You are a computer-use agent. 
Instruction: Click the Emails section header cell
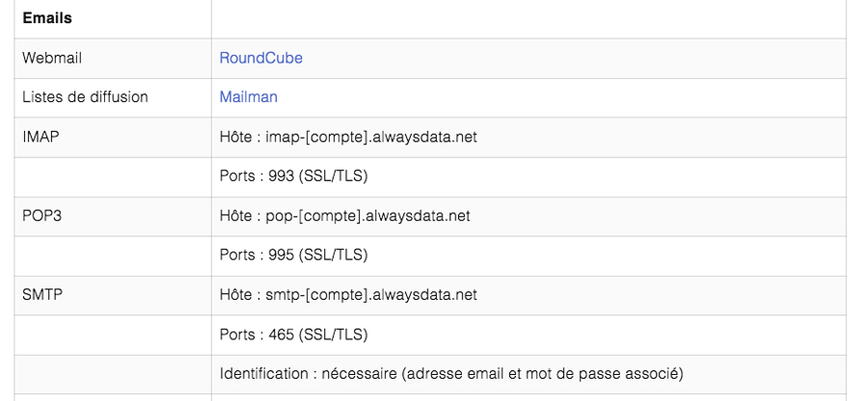[x=113, y=18]
